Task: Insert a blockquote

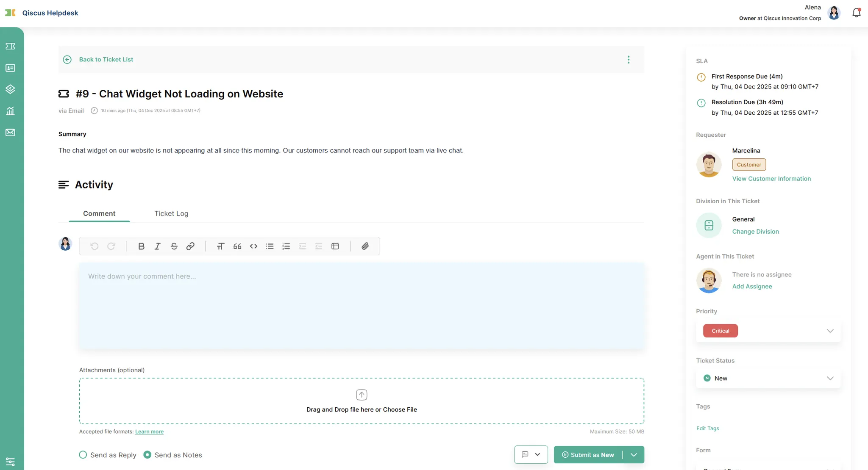Action: [x=237, y=246]
